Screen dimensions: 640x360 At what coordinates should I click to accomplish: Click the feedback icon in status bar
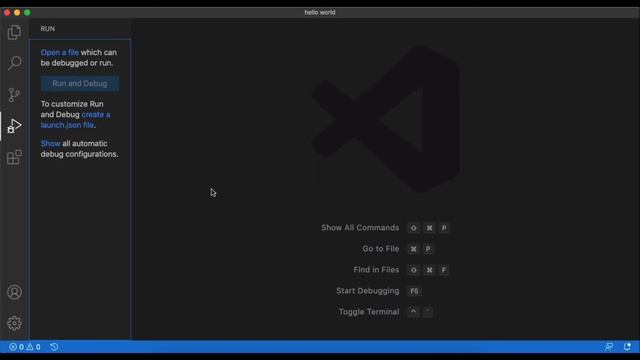coord(609,347)
